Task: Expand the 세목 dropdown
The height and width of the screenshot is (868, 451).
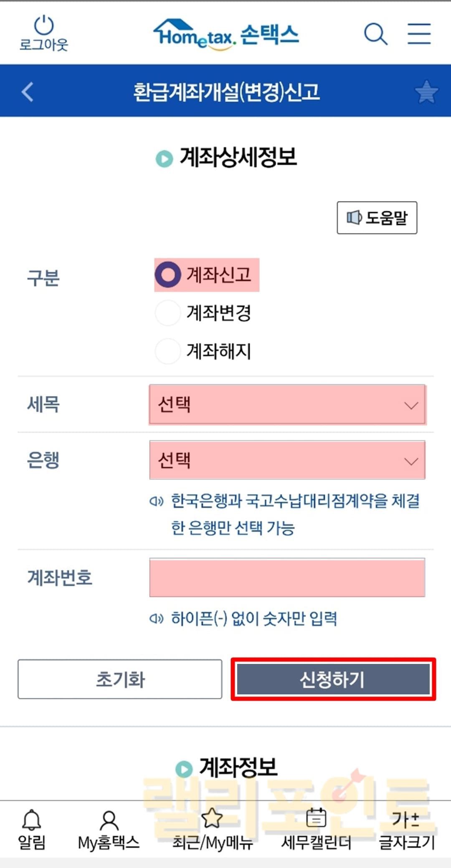Action: click(x=287, y=404)
